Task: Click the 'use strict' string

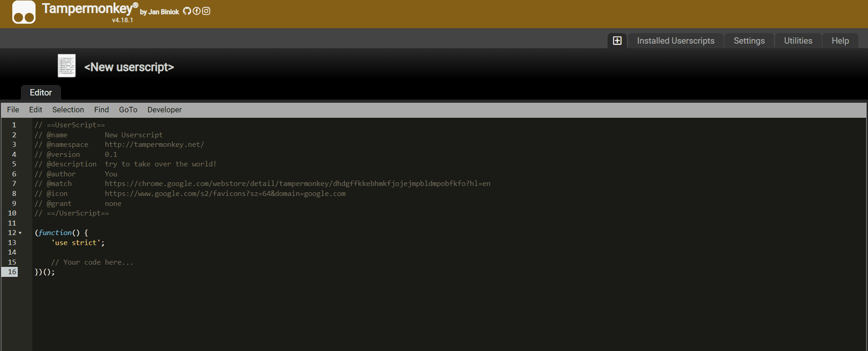Action: point(76,243)
